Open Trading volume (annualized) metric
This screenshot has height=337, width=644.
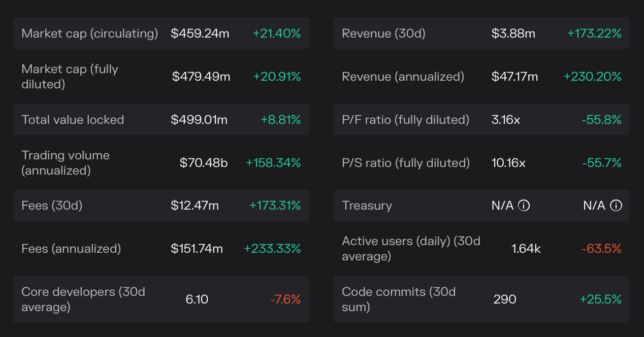pos(66,163)
